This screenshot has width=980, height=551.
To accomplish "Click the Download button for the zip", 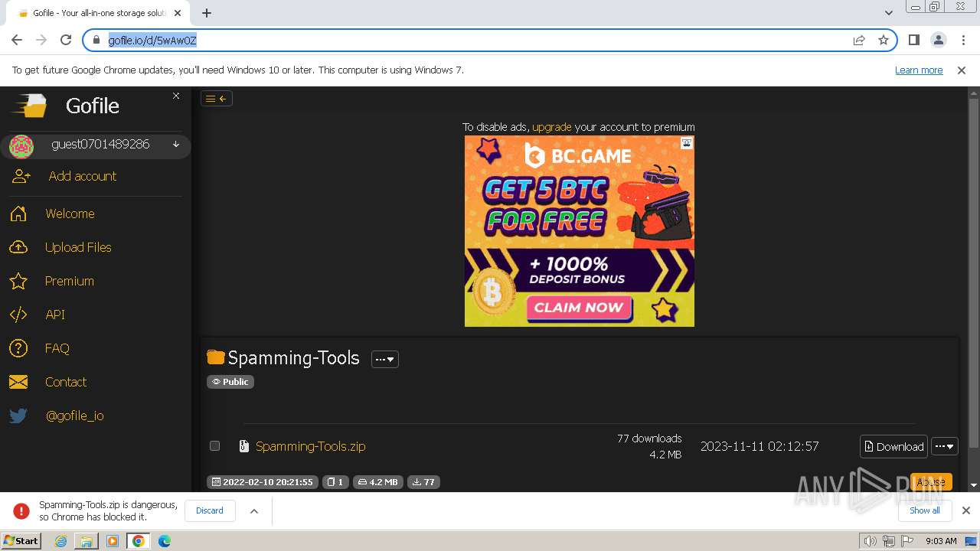I will [x=893, y=447].
